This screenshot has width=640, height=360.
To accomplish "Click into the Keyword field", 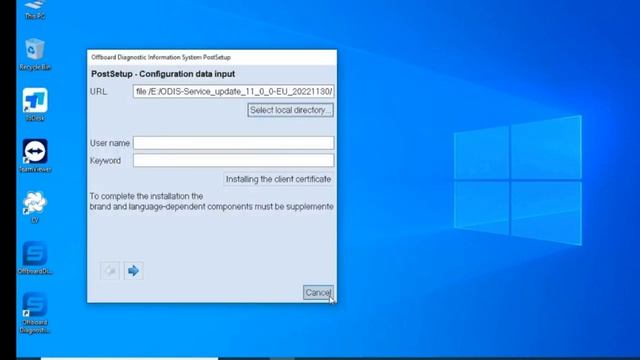I will pyautogui.click(x=233, y=160).
